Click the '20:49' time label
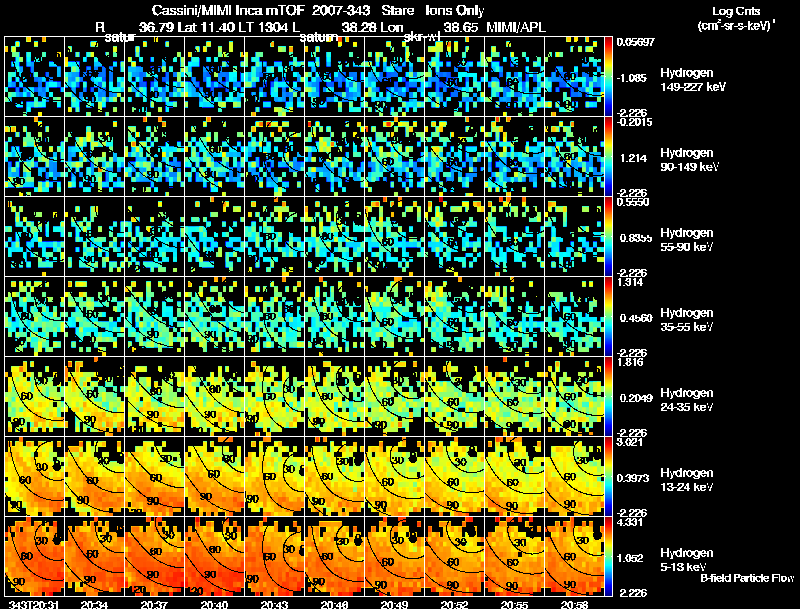Screen dimensions: 800x609 pyautogui.click(x=395, y=604)
